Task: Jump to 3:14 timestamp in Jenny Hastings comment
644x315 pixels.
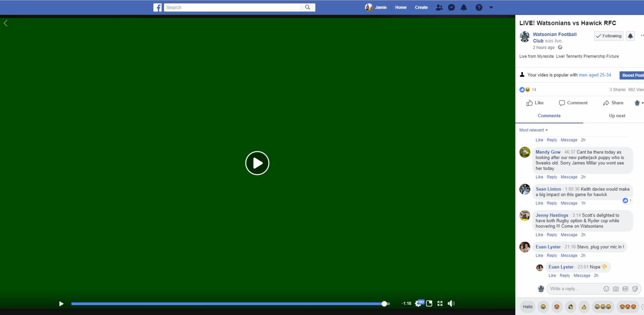Action: pyautogui.click(x=576, y=215)
